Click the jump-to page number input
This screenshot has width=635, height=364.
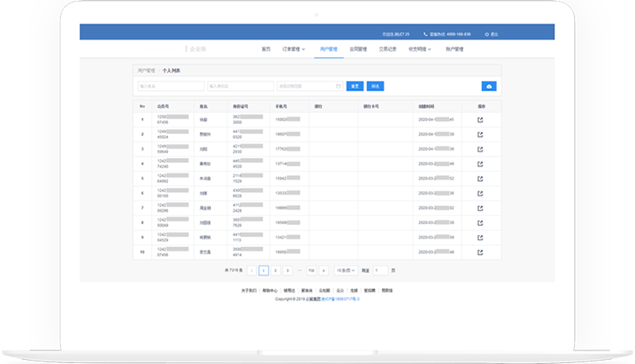click(380, 270)
